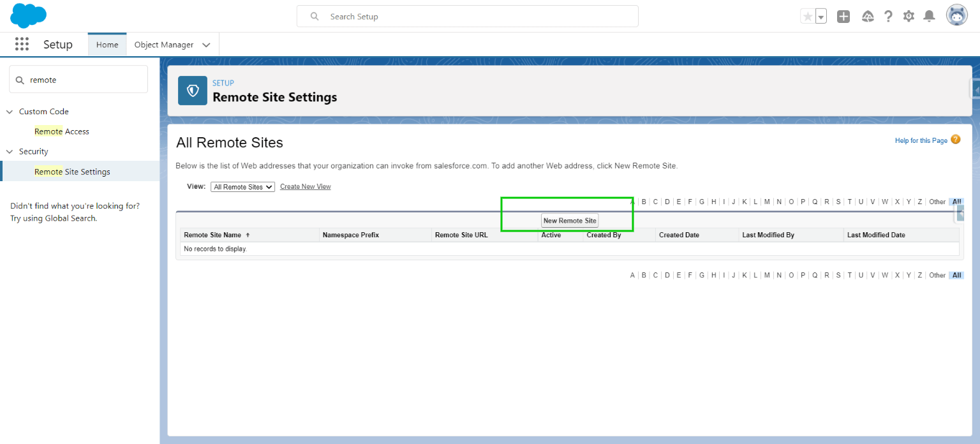This screenshot has width=980, height=444.
Task: Open the global actions plus icon
Action: point(843,16)
